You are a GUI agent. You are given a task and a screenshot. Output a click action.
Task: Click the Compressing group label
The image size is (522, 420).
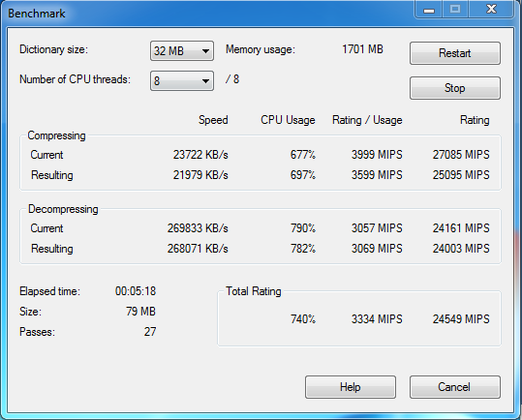(x=56, y=135)
